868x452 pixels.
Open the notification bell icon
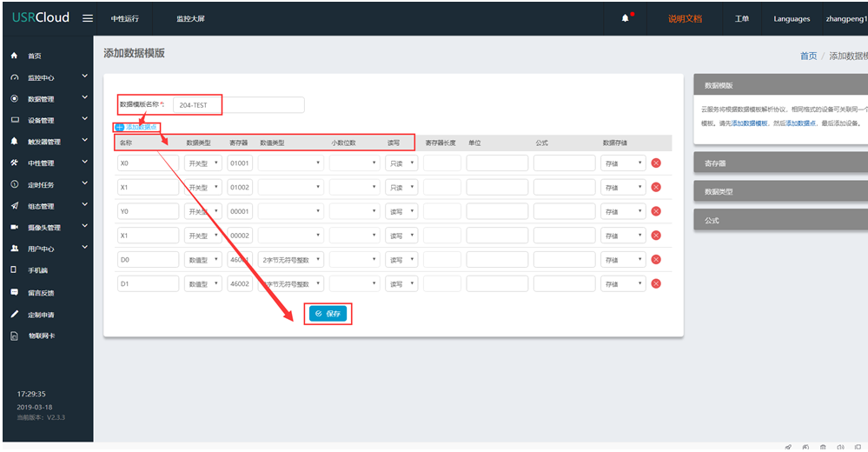click(x=625, y=18)
